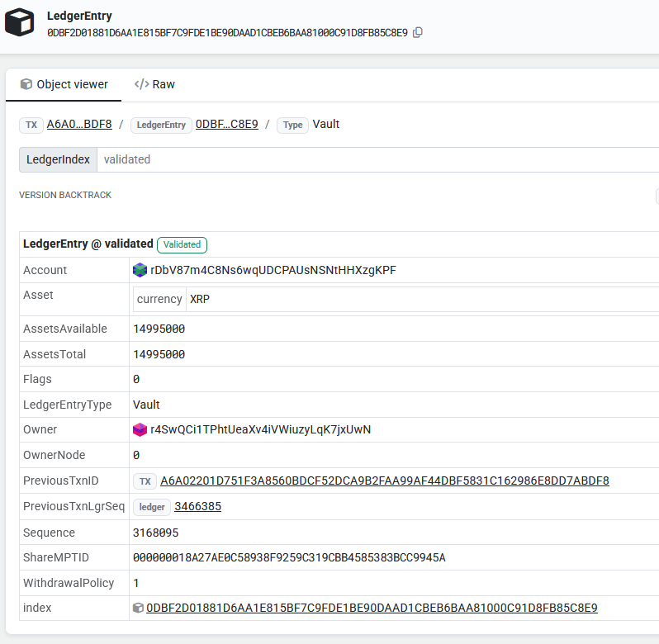This screenshot has height=644, width=659.
Task: Switch to the Raw tab
Action: [154, 84]
